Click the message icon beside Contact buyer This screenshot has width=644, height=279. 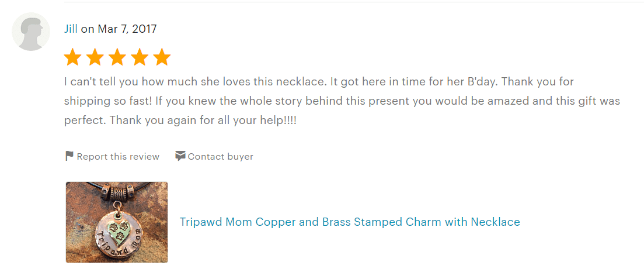click(x=180, y=156)
